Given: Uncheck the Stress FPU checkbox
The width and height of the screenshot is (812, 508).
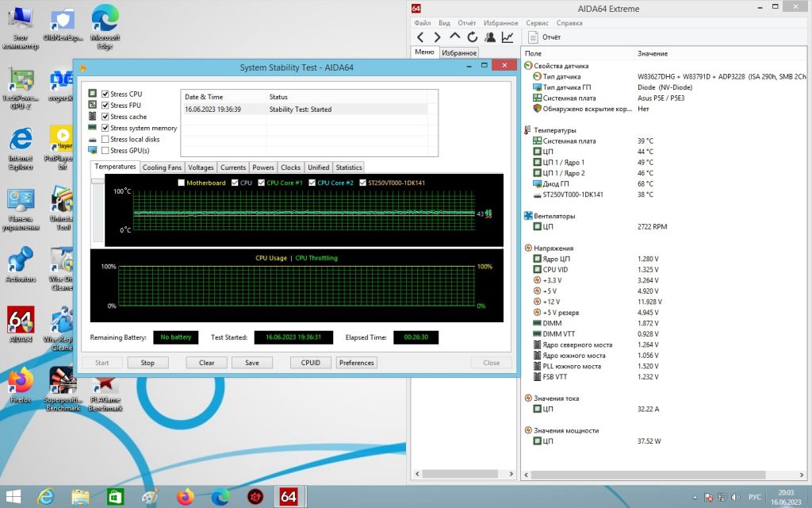Looking at the screenshot, I should 105,106.
